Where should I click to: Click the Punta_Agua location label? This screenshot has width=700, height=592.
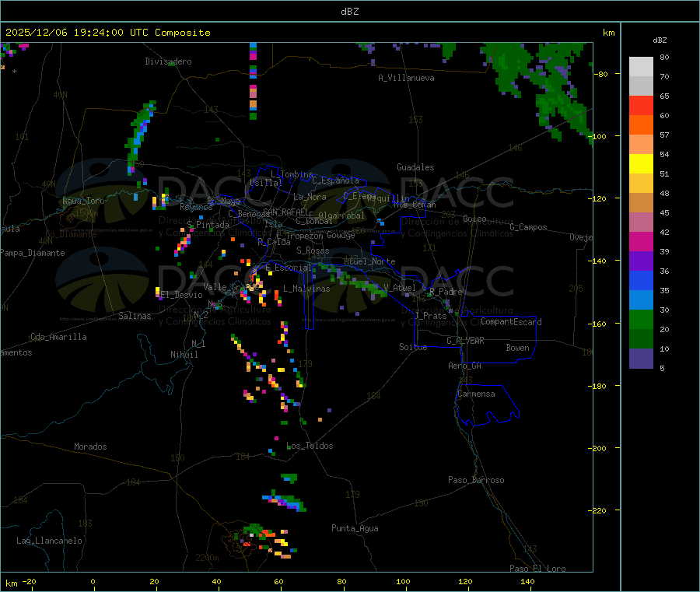coord(355,528)
